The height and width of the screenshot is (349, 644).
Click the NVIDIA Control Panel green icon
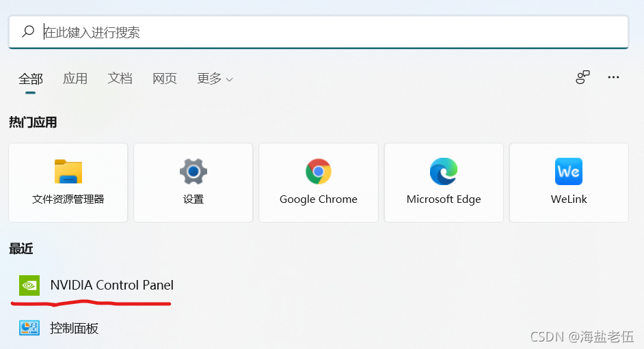(x=29, y=285)
